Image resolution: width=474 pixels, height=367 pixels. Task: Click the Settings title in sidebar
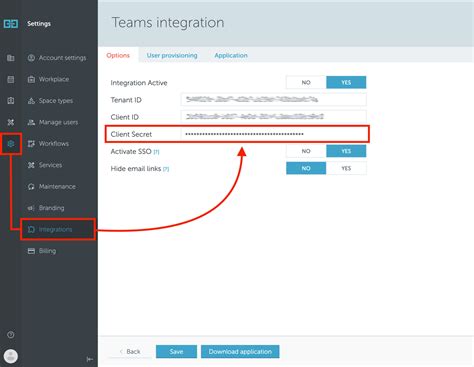[x=39, y=24]
